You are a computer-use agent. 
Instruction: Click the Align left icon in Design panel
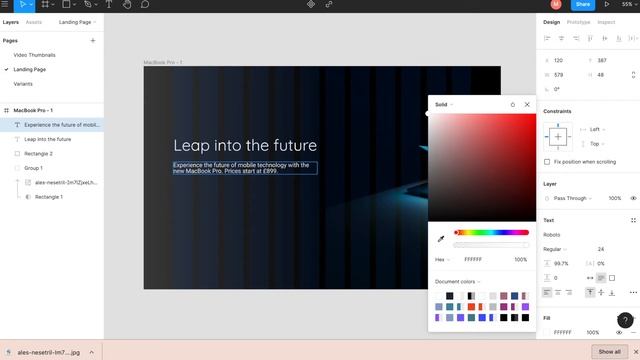tap(547, 38)
